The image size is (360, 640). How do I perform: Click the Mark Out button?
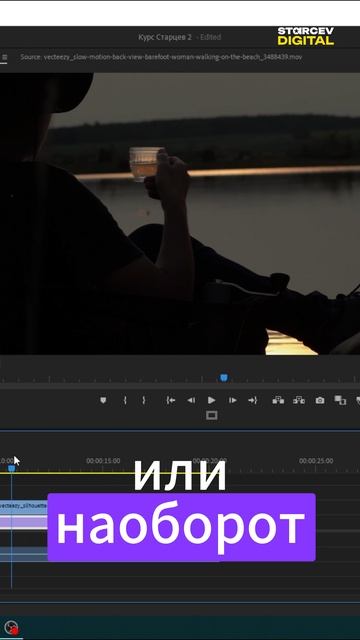pos(144,400)
